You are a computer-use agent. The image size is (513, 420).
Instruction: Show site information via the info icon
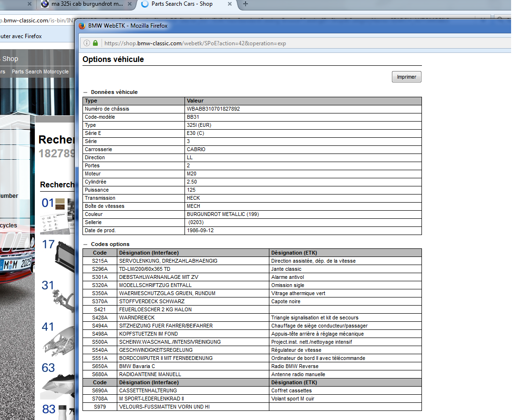87,43
